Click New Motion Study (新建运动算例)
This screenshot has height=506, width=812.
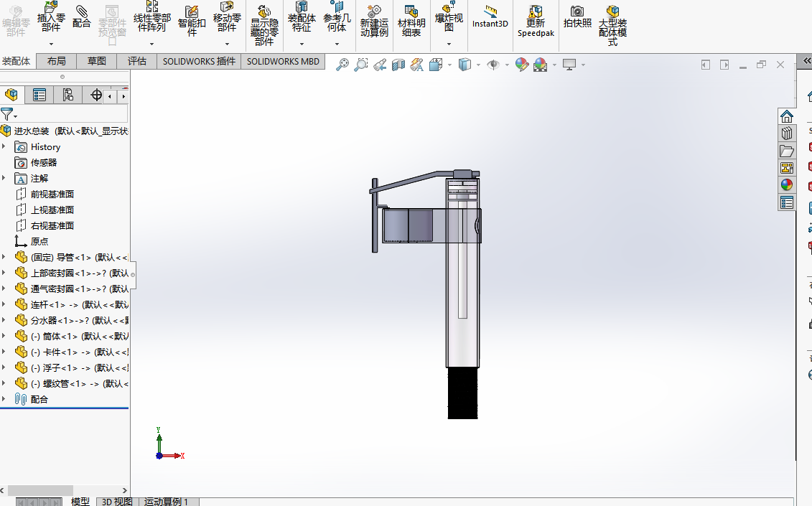point(374,22)
